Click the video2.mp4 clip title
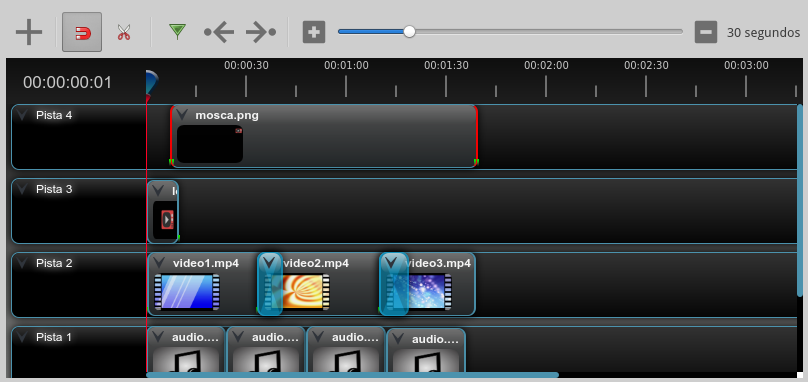Viewport: 808px width, 382px height. (x=316, y=263)
